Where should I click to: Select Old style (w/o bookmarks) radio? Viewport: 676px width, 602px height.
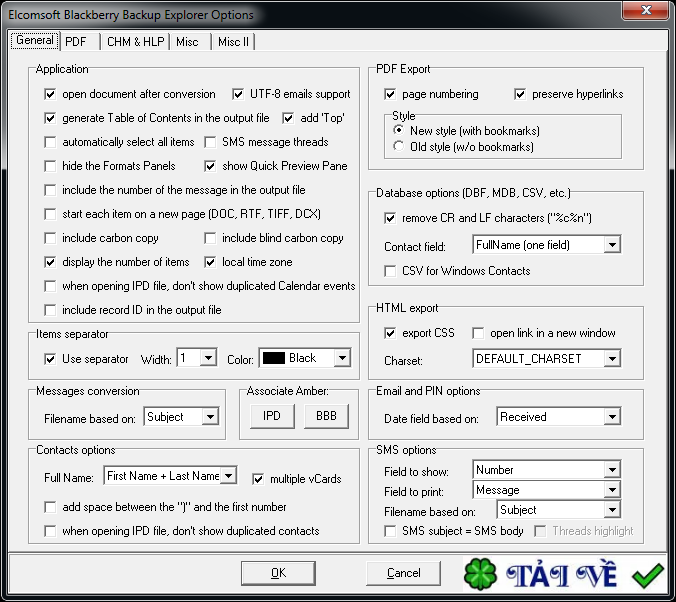pos(399,147)
